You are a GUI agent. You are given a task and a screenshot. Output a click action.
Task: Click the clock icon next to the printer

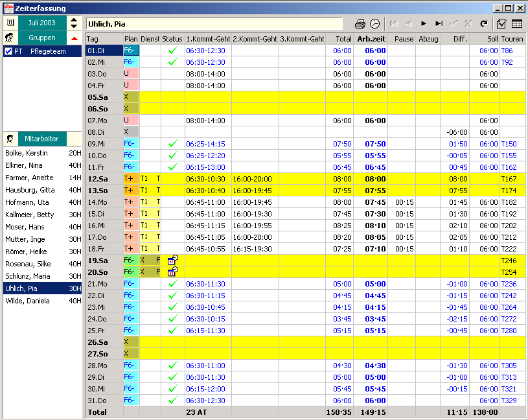tap(374, 24)
